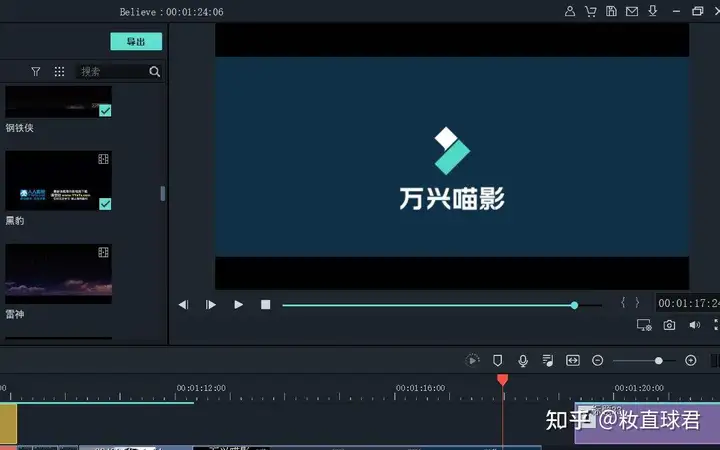Click the preview timecode 00:01:17 field
This screenshot has width=720, height=450.
tap(688, 303)
